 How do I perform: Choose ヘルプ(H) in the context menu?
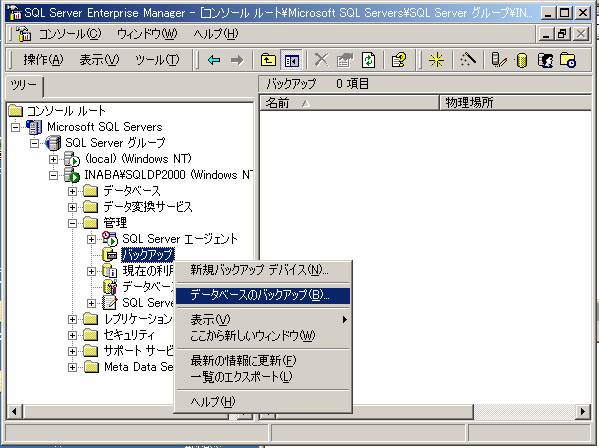tap(263, 401)
